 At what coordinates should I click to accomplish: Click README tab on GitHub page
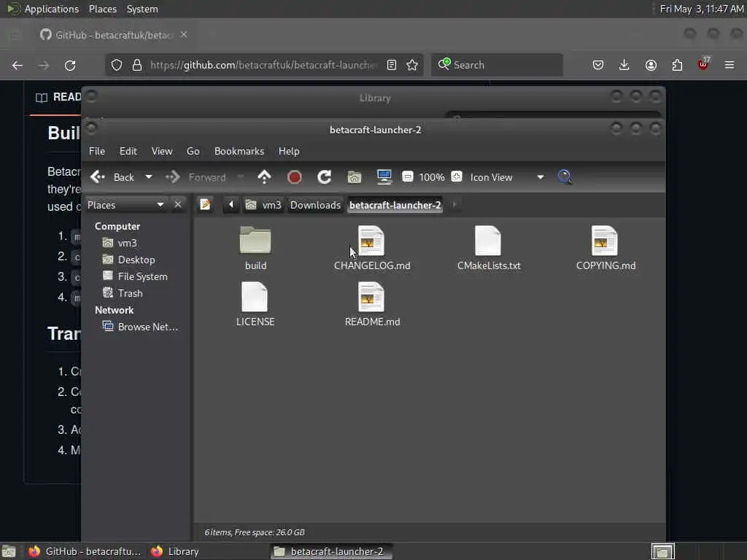[x=58, y=97]
